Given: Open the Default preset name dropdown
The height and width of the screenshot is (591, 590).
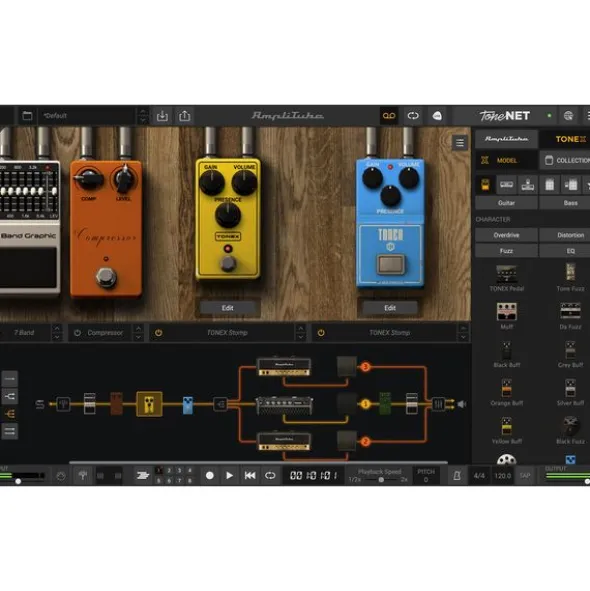Looking at the screenshot, I should 87,116.
